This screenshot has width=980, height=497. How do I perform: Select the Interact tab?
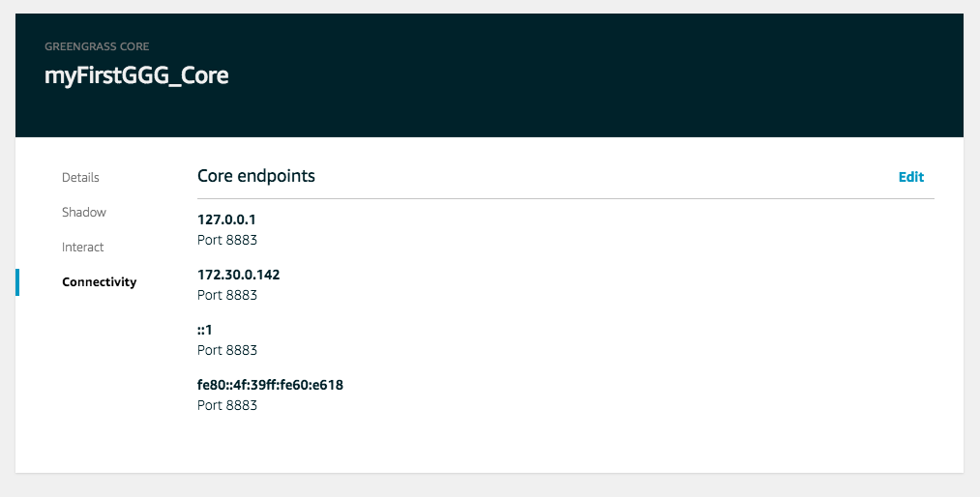(82, 248)
